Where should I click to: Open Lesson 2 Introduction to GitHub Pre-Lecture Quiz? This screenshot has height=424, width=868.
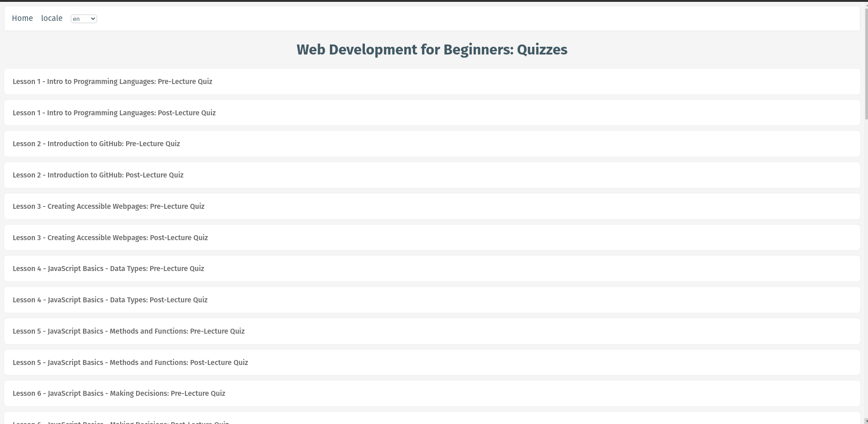[96, 144]
